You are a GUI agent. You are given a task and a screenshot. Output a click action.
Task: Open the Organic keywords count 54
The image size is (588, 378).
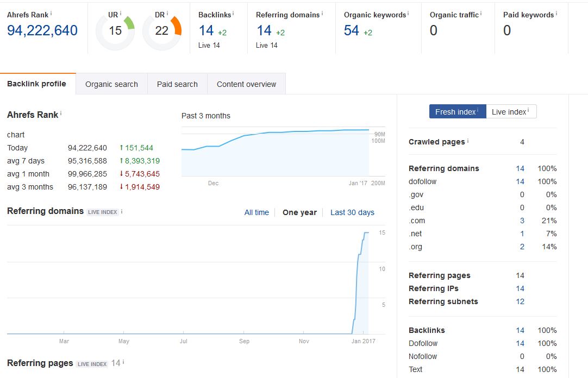(x=352, y=30)
